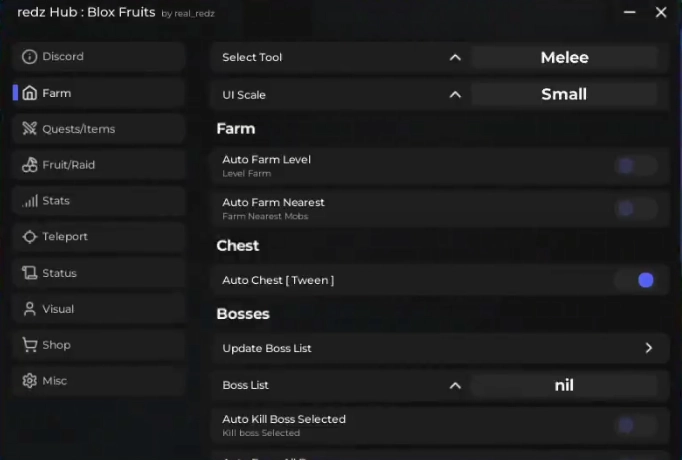Click the Shop cart icon
Image resolution: width=682 pixels, height=460 pixels.
pyautogui.click(x=29, y=345)
